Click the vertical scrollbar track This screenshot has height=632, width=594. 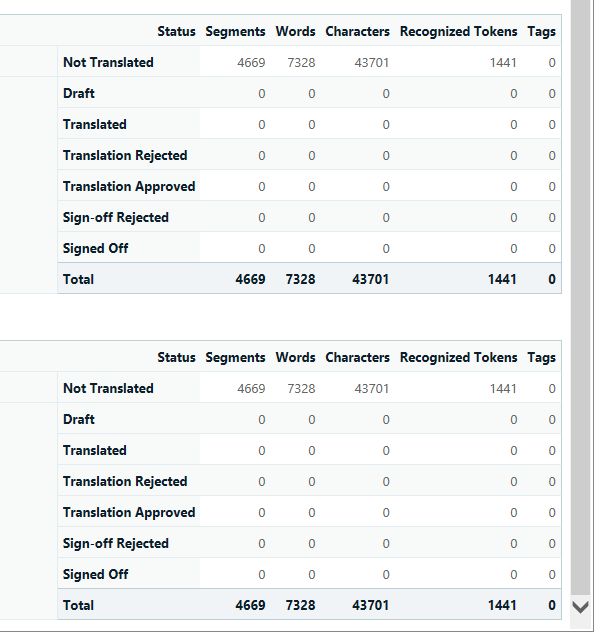(x=581, y=298)
